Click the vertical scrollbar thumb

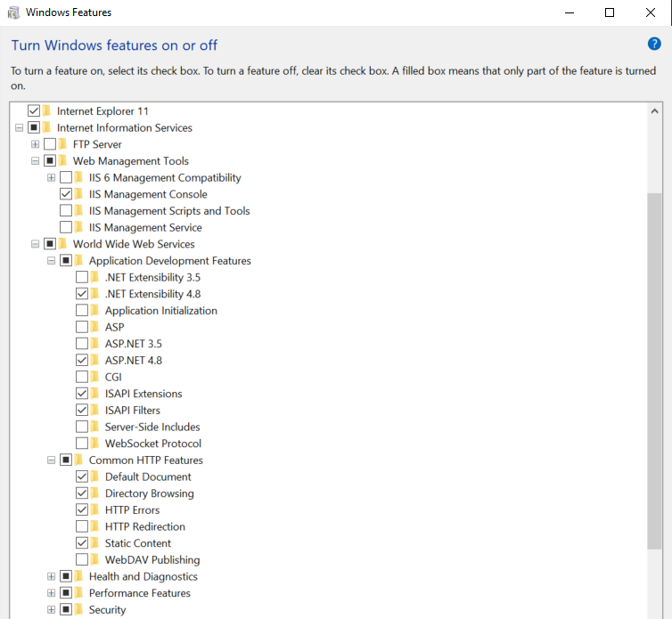(654, 371)
